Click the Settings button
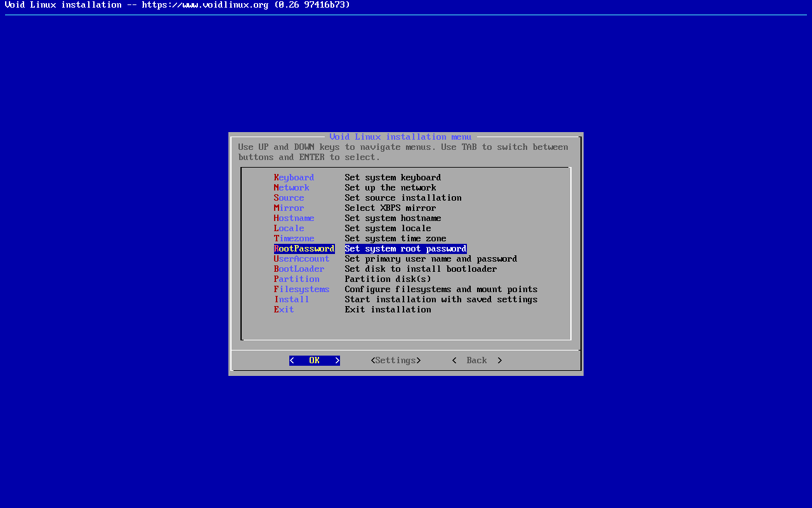812x508 pixels. (396, 361)
